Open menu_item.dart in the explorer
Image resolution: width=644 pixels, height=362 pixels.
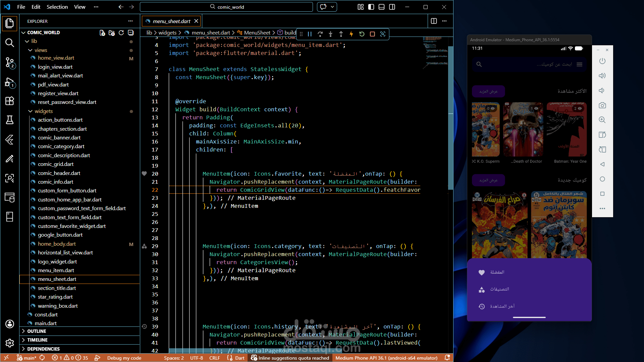[x=56, y=270]
